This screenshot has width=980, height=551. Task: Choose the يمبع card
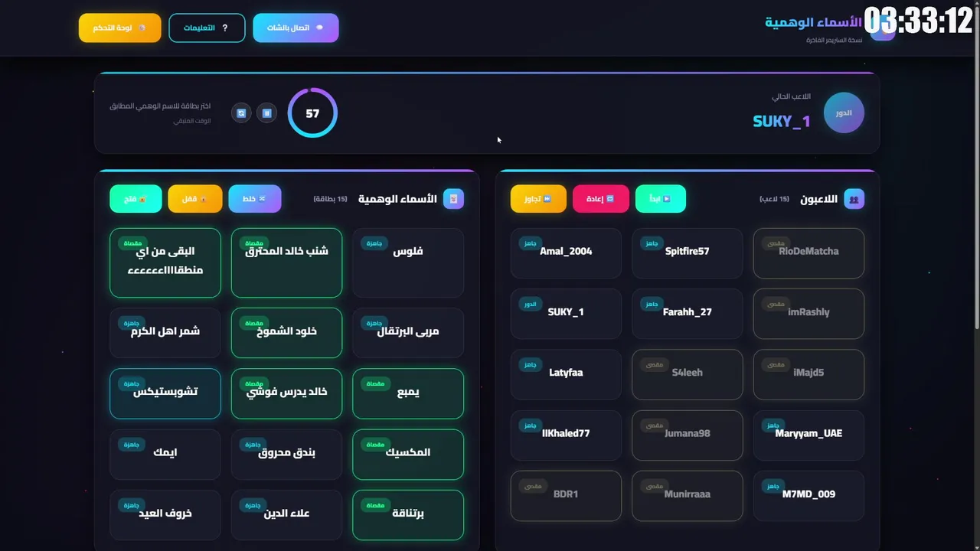click(x=408, y=393)
